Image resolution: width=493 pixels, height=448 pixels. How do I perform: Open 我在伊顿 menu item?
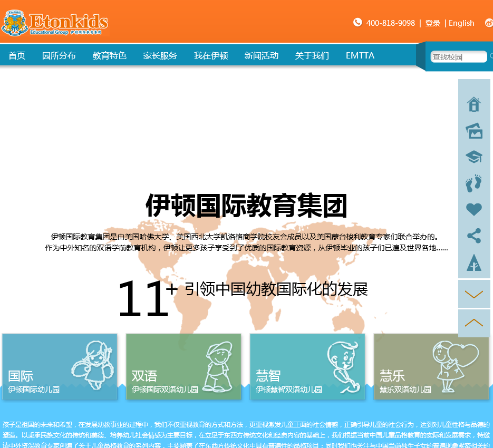pos(211,56)
